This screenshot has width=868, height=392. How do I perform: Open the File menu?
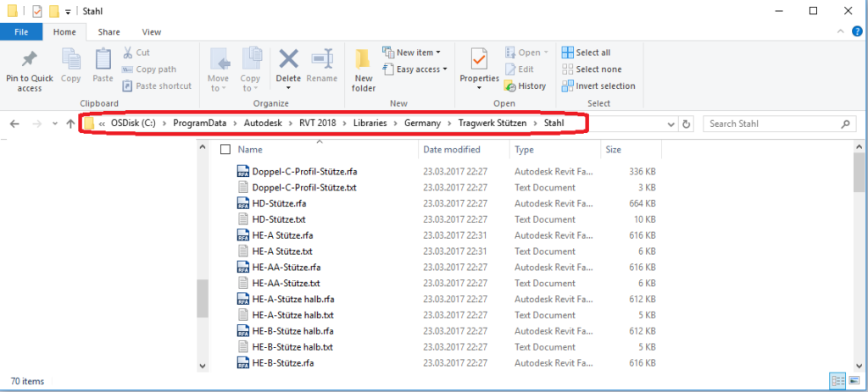(x=21, y=32)
